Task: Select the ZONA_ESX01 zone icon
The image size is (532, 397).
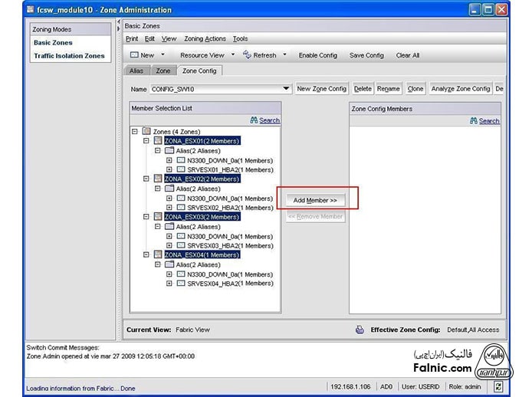Action: point(158,141)
